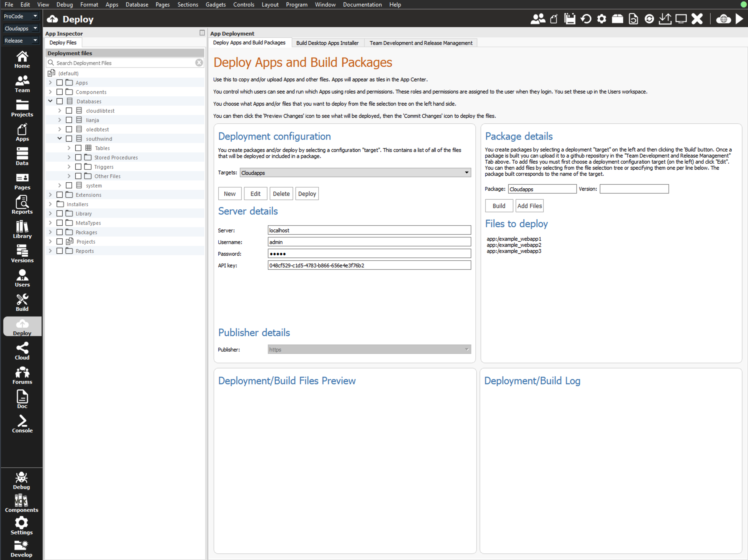Open the Gadgets menu

click(x=216, y=4)
